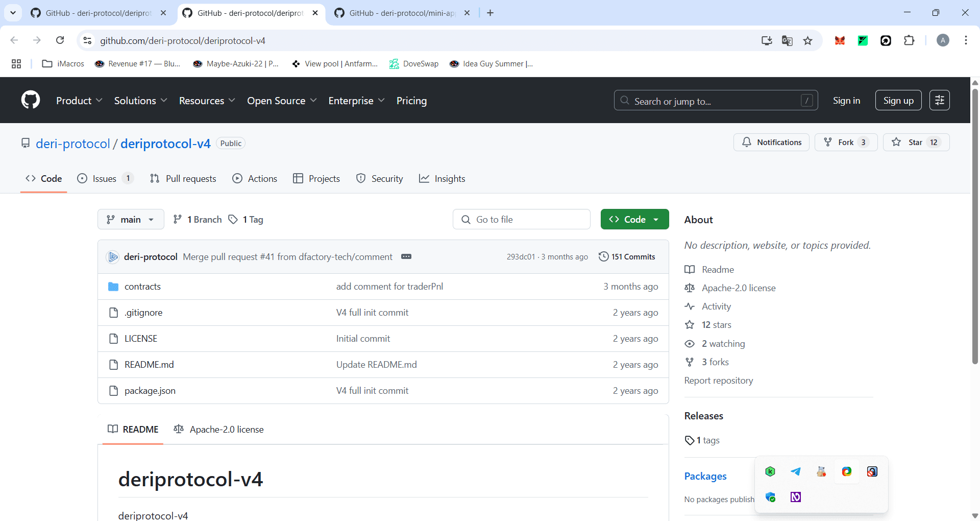Click the Sign in link
Screen dimensions: 980x521
[x=846, y=101]
